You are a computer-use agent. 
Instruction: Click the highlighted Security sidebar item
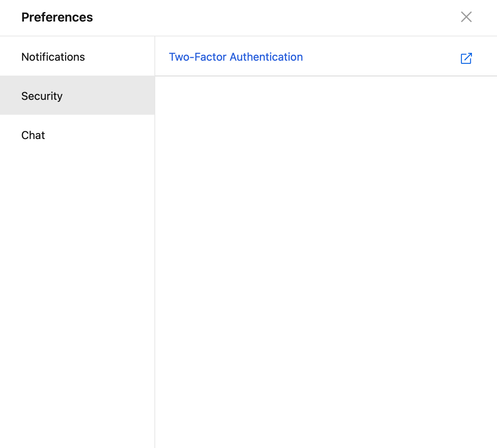coord(42,96)
